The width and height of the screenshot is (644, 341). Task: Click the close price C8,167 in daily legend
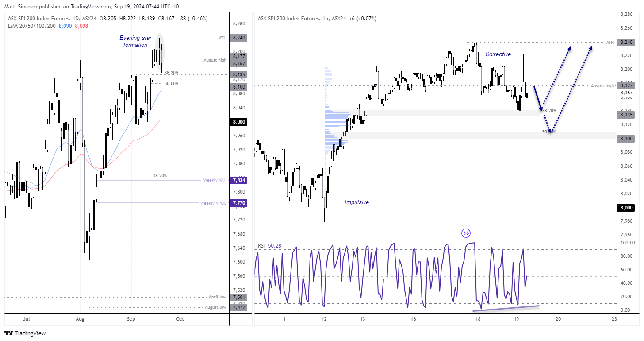[x=167, y=19]
